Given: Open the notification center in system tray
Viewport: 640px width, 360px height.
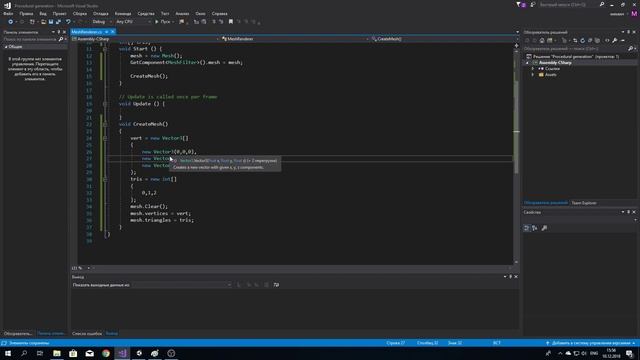Looking at the screenshot, I should coord(629,353).
